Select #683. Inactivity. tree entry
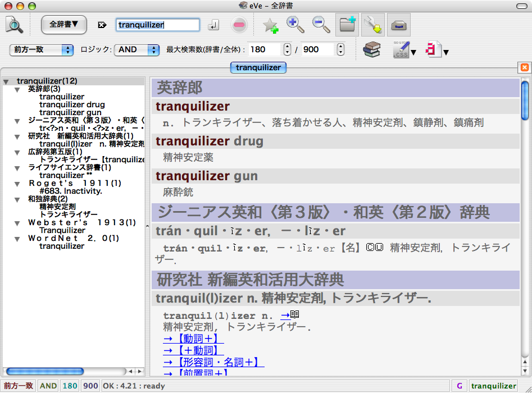Image resolution: width=532 pixels, height=393 pixels. coord(71,191)
